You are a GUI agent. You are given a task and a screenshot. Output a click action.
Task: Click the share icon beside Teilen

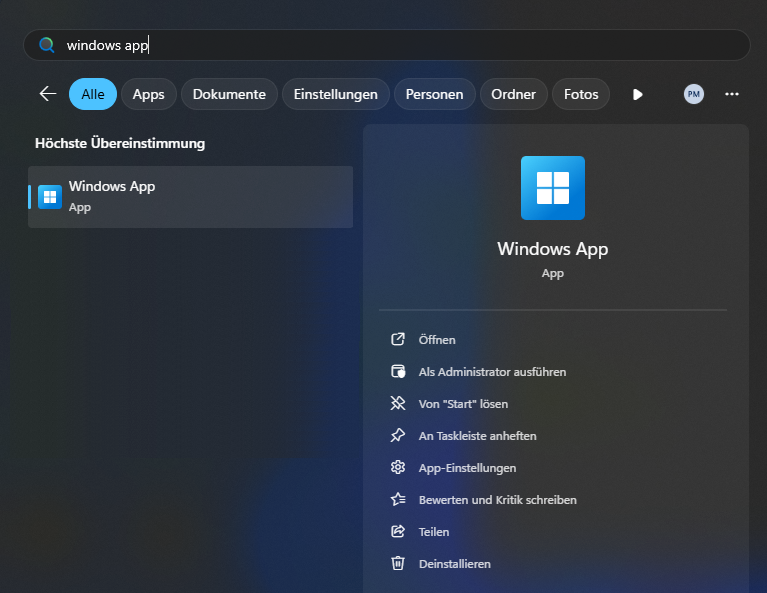[x=398, y=532]
